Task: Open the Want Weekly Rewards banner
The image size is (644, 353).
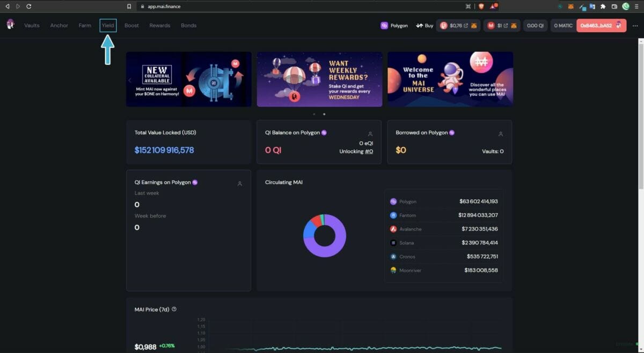Action: [319, 79]
